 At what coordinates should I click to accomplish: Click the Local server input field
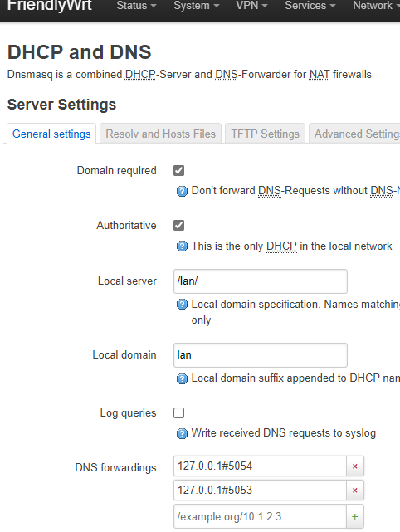coord(261,281)
